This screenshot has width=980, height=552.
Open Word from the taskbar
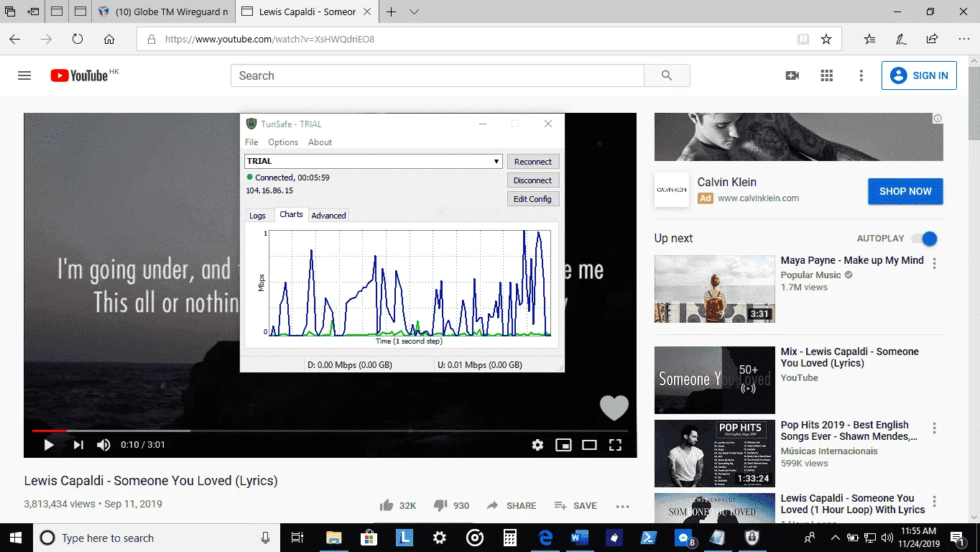point(579,538)
